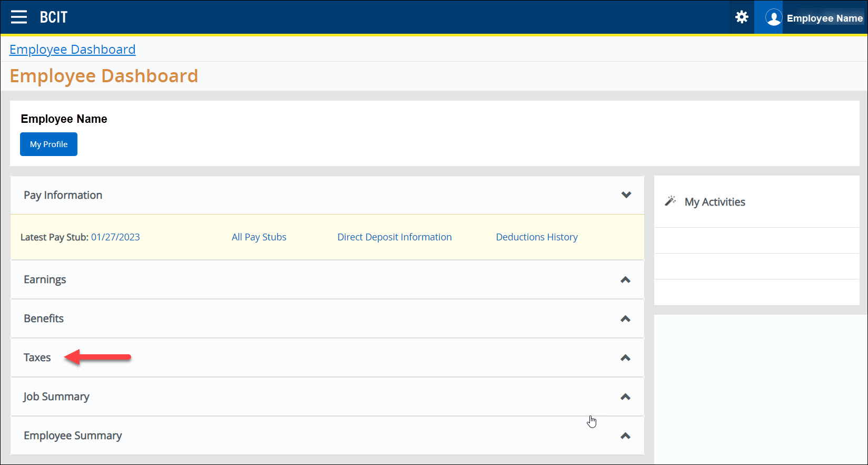Follow the Employee Dashboard breadcrumb link
Image resolution: width=868 pixels, height=465 pixels.
click(73, 50)
